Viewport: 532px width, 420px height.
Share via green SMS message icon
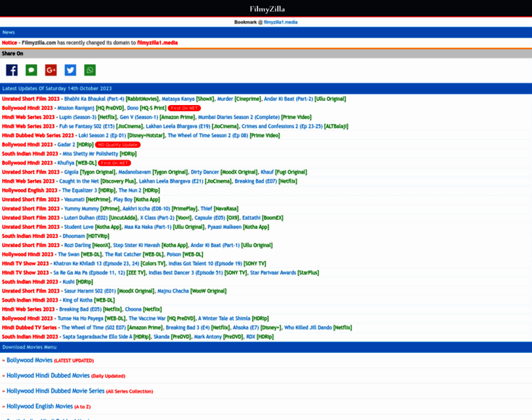click(x=31, y=70)
